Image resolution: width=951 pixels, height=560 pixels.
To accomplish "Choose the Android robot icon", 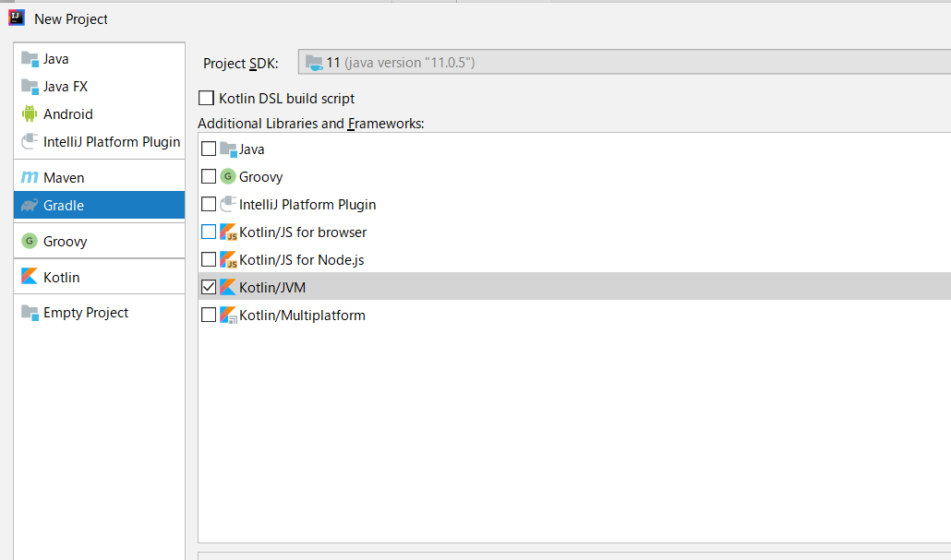I will (30, 114).
